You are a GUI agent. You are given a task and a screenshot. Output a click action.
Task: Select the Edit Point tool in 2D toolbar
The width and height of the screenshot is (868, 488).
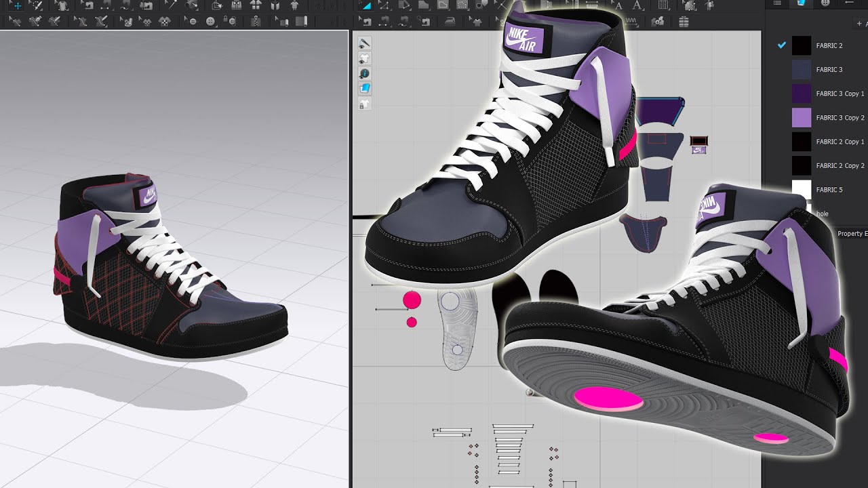385,5
